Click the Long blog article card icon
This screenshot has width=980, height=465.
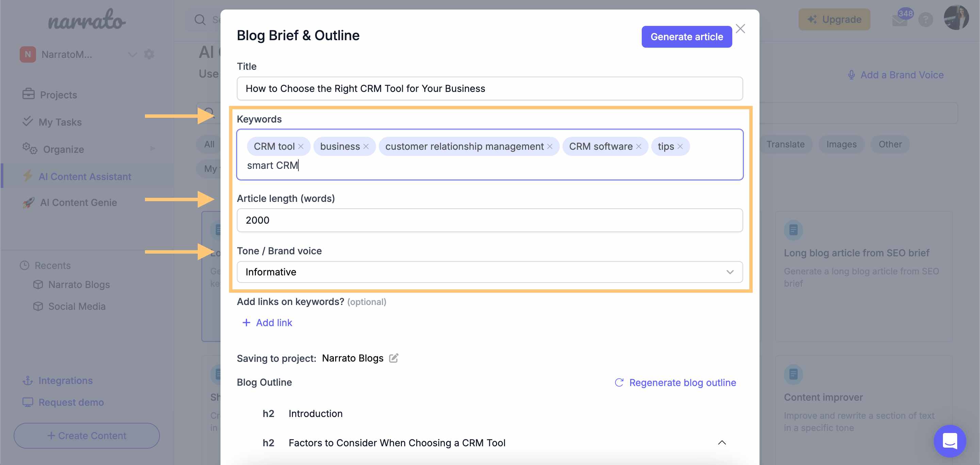(x=793, y=230)
